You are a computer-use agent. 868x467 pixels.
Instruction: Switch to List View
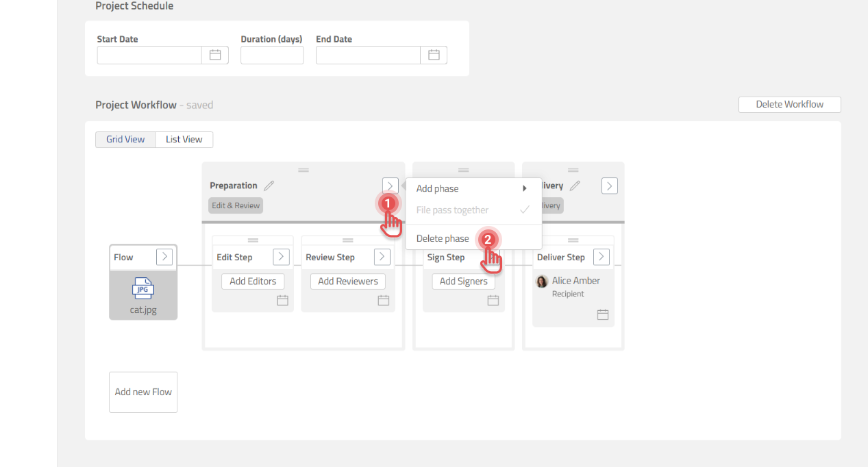click(x=184, y=140)
